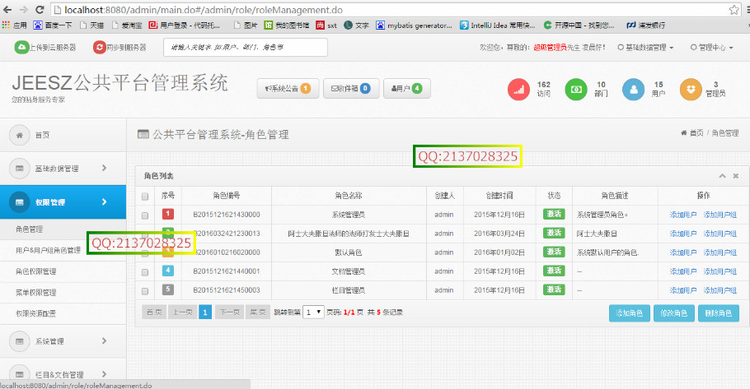Click the green departments circle icon

pyautogui.click(x=576, y=89)
